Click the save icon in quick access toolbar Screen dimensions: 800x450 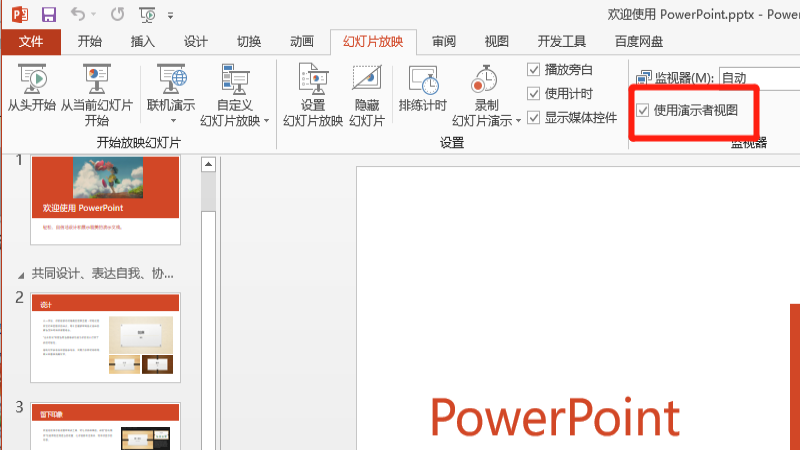pos(49,15)
